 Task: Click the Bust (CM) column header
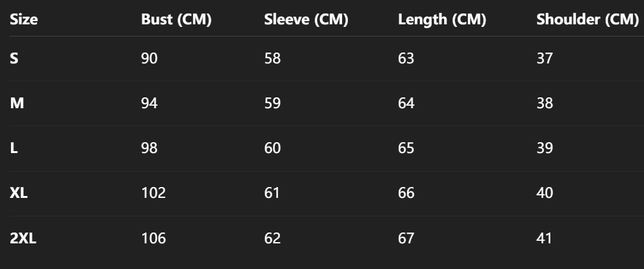[x=176, y=20]
